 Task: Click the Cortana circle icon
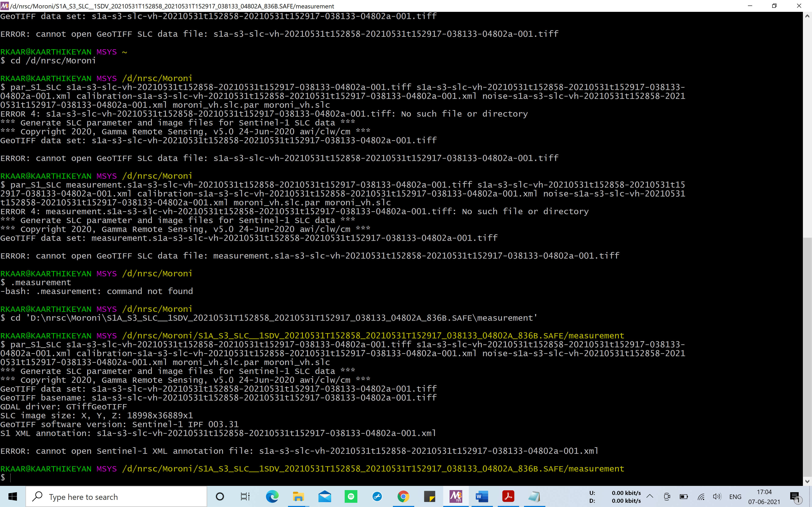click(x=220, y=497)
